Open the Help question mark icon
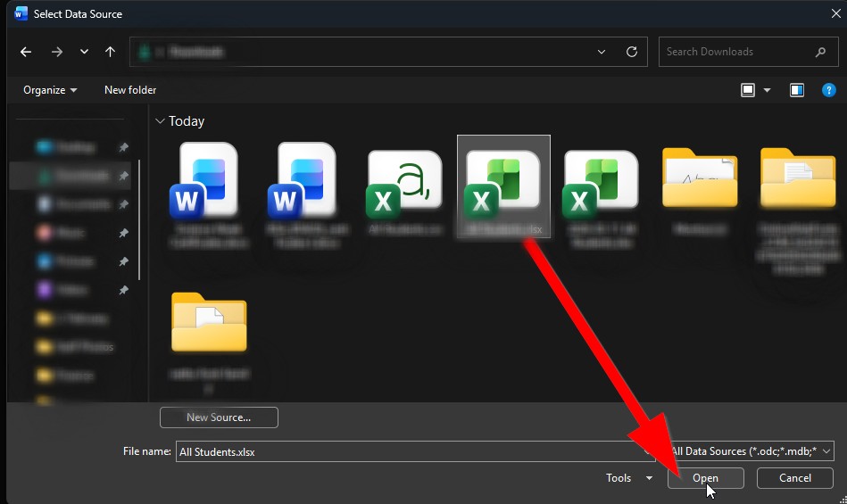Viewport: 847px width, 504px height. pyautogui.click(x=828, y=90)
